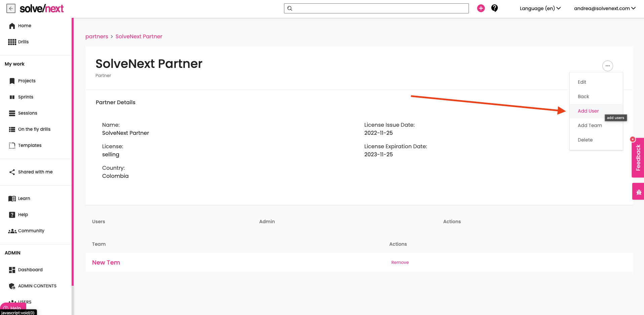The height and width of the screenshot is (315, 644).
Task: Go to Sessions in sidebar
Action: coord(28,113)
